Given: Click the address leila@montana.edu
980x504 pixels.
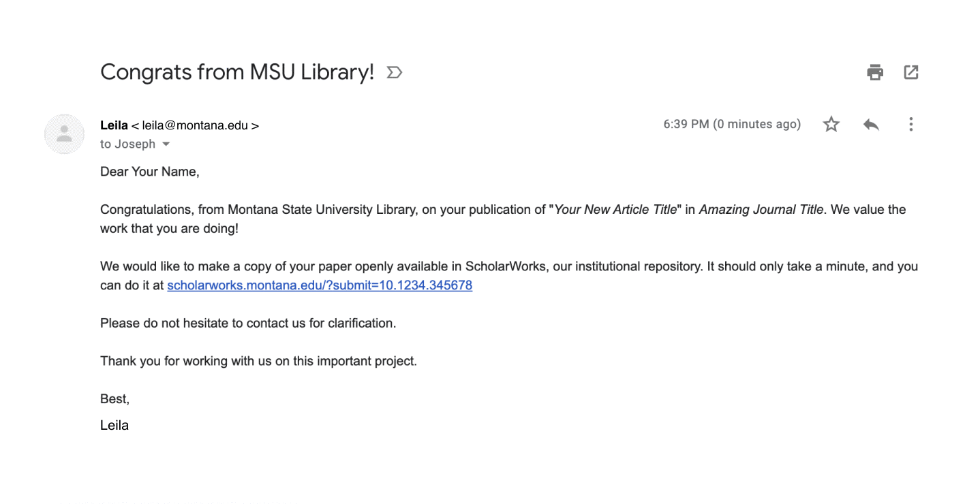Looking at the screenshot, I should coord(196,125).
